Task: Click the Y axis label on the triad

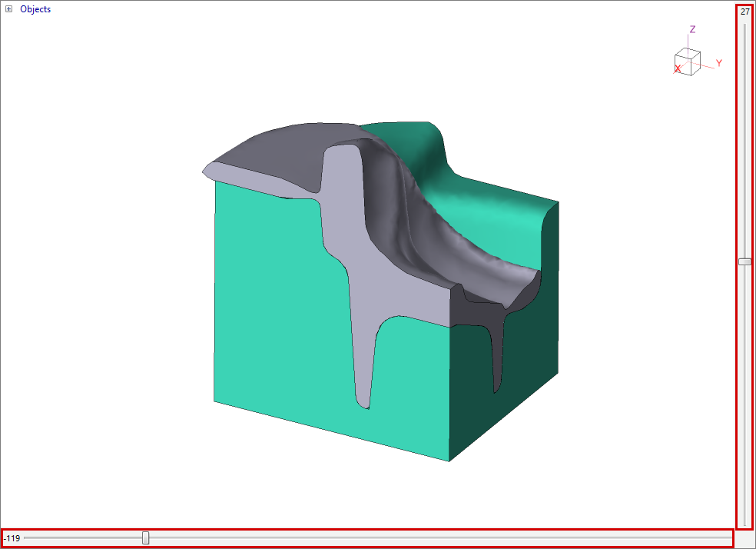Action: tap(719, 62)
